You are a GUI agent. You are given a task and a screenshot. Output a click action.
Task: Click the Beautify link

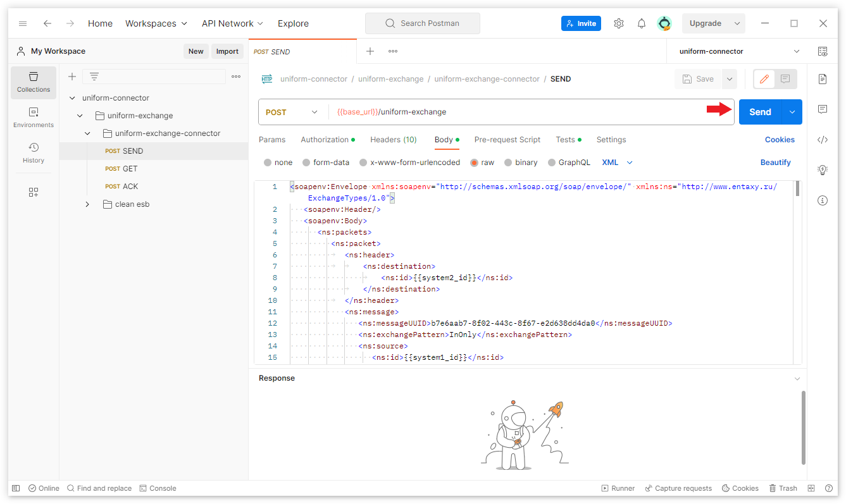coord(775,163)
